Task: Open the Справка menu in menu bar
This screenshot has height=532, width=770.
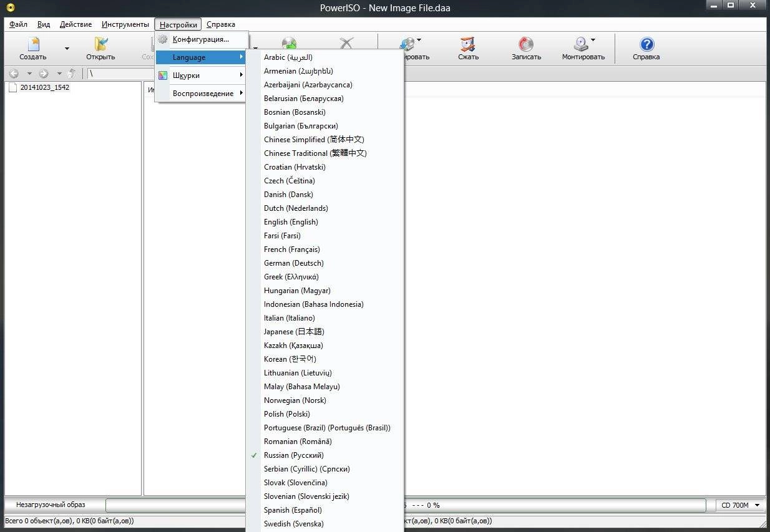Action: [221, 24]
